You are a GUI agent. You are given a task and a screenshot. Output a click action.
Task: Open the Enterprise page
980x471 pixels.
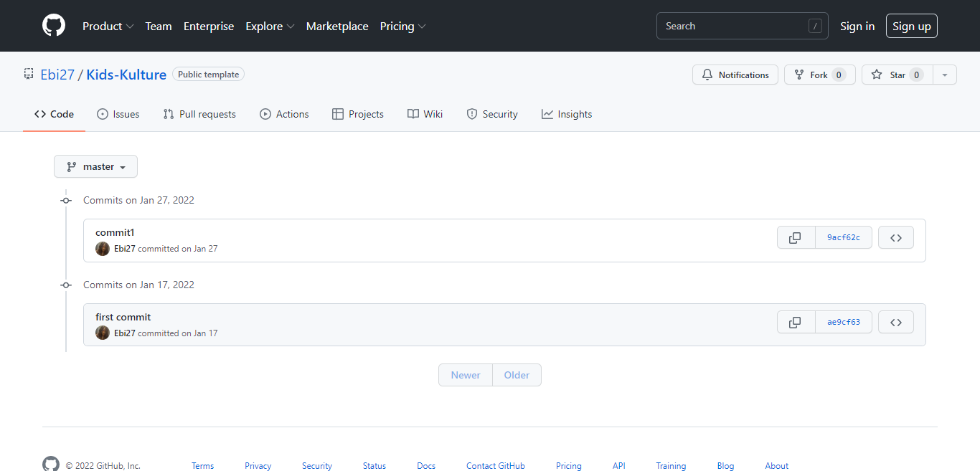pos(209,26)
